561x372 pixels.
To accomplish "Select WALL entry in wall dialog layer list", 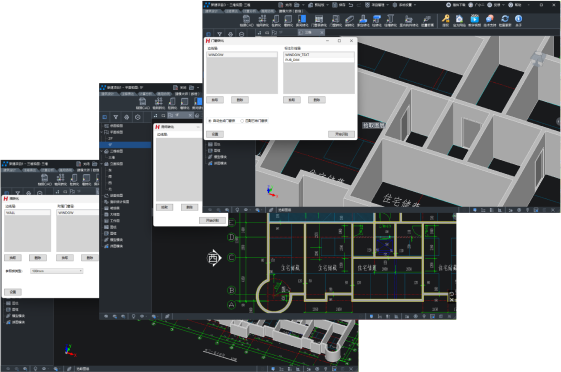I will pyautogui.click(x=28, y=213).
